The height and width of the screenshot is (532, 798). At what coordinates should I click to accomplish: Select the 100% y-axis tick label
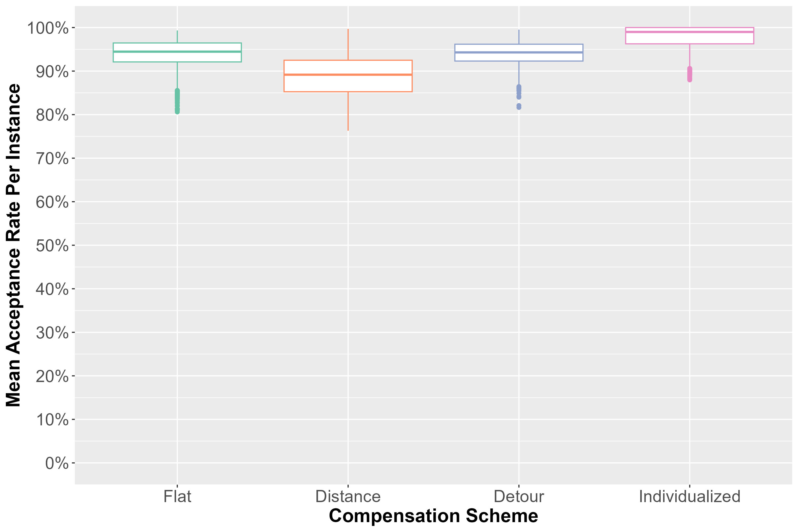point(48,28)
